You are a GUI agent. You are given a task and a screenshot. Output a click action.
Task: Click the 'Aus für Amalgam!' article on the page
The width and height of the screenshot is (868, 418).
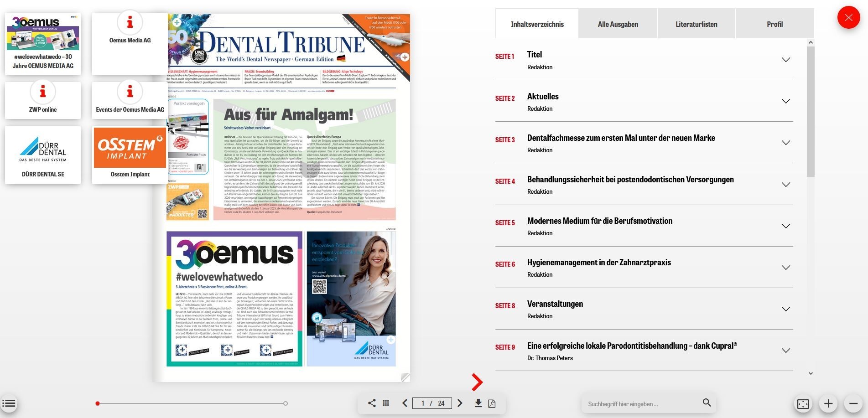[304, 160]
